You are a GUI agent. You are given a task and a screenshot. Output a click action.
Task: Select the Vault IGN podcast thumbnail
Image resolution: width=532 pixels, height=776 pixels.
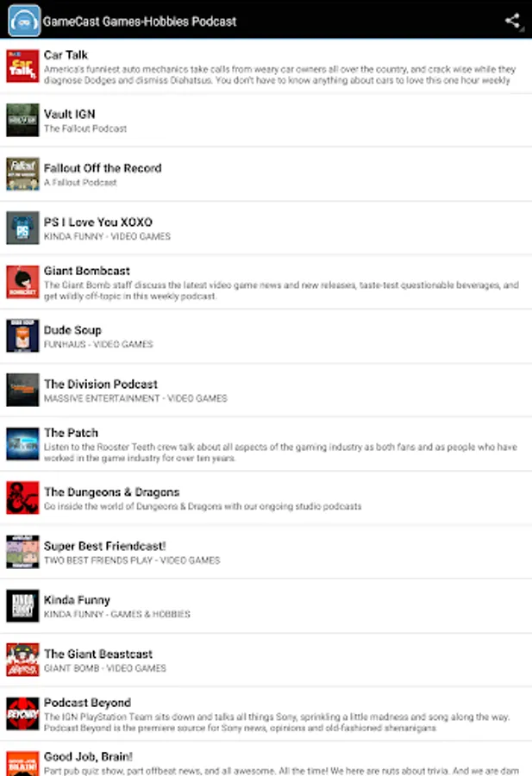click(x=22, y=120)
